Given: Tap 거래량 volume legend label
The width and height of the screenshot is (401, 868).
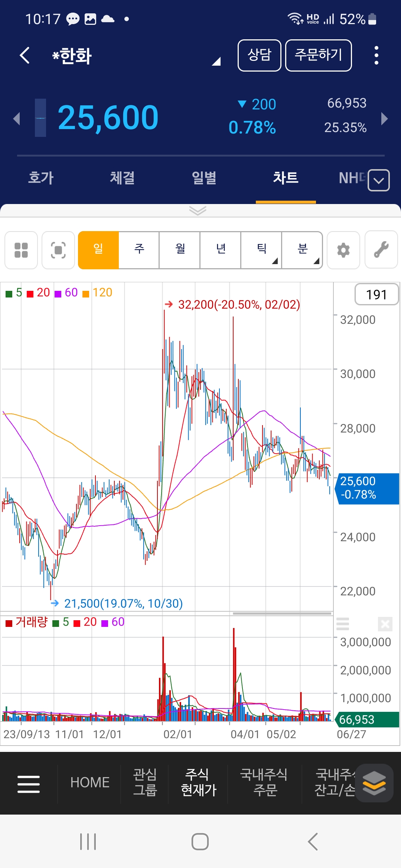Looking at the screenshot, I should [x=32, y=622].
